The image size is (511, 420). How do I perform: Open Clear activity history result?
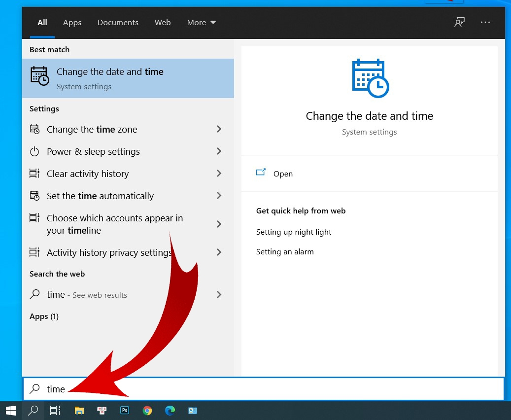pos(128,174)
